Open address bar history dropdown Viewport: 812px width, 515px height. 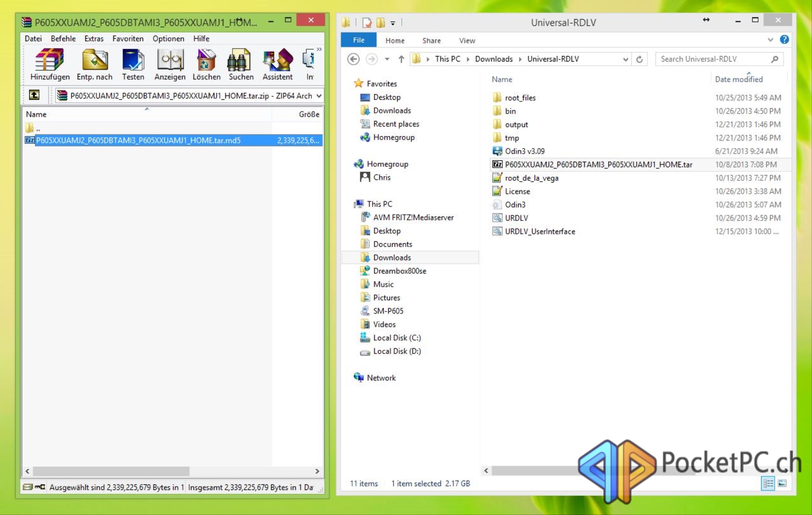tap(625, 59)
